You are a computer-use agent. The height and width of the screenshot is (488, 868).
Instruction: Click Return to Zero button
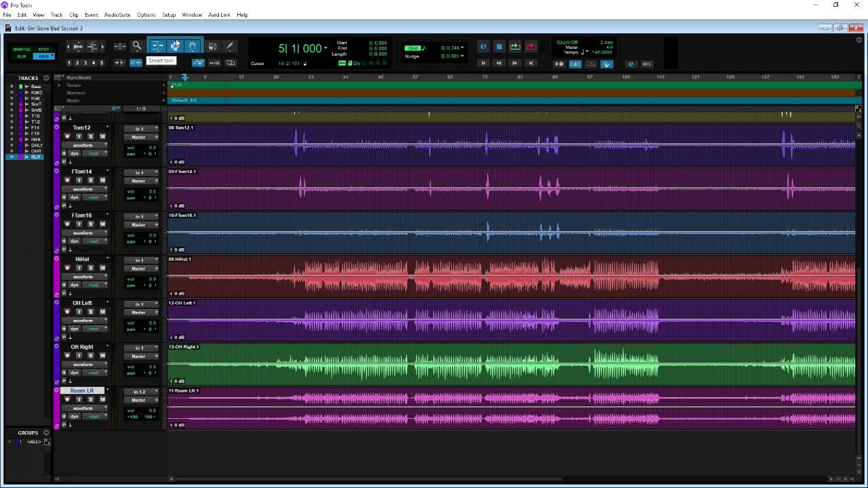pyautogui.click(x=483, y=63)
